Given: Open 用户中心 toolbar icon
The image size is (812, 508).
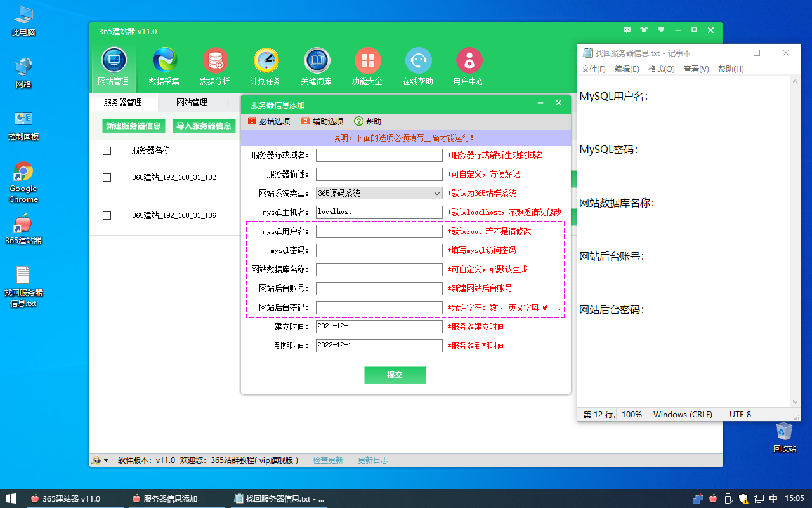Looking at the screenshot, I should click(469, 67).
